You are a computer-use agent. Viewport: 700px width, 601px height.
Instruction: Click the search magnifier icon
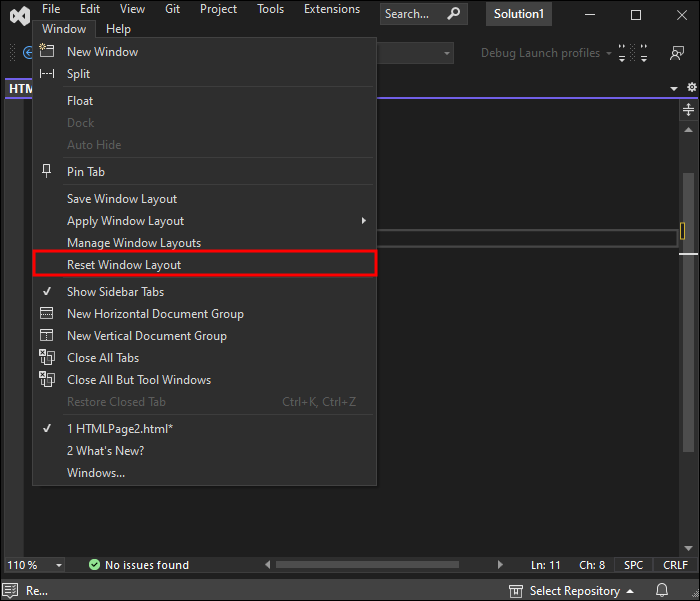(x=454, y=14)
